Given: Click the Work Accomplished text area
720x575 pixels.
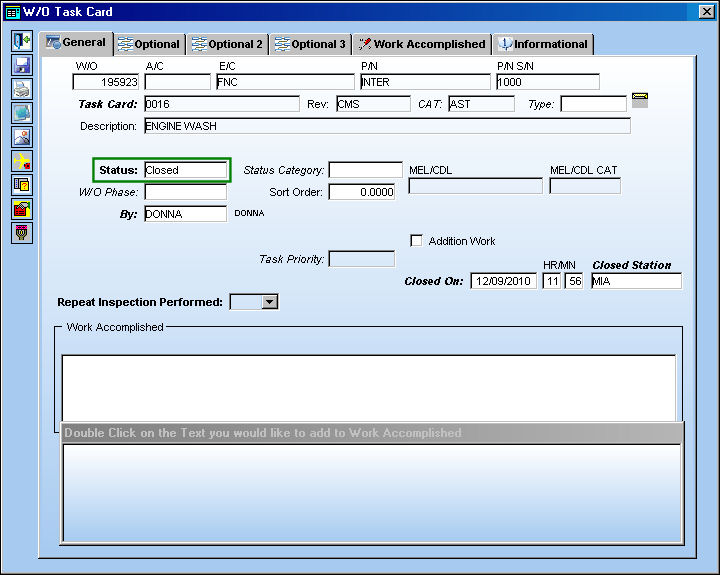Looking at the screenshot, I should (369, 388).
